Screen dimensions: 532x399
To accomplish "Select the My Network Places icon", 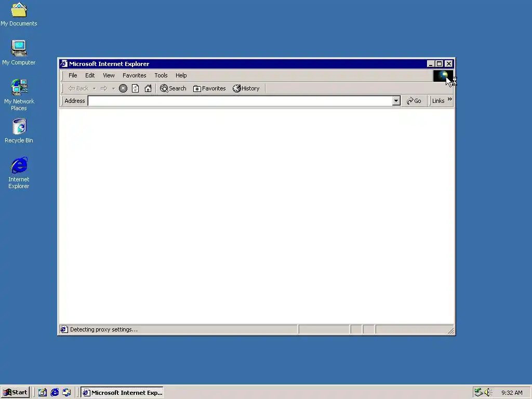I will coord(19,96).
